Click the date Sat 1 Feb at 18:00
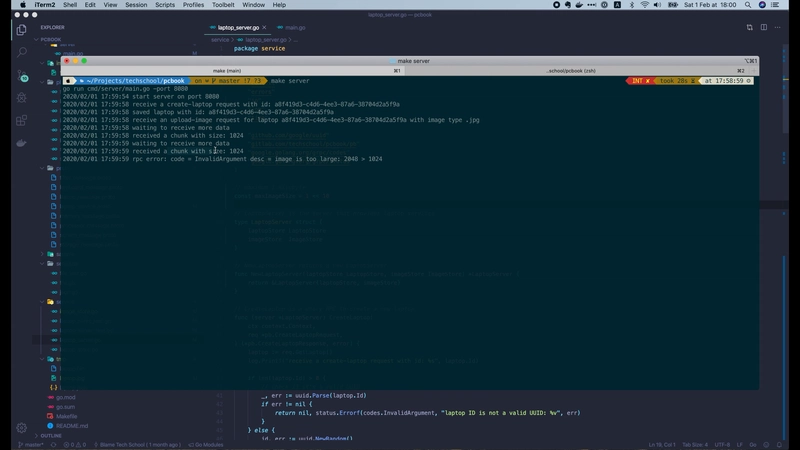This screenshot has width=800, height=450. tap(710, 5)
